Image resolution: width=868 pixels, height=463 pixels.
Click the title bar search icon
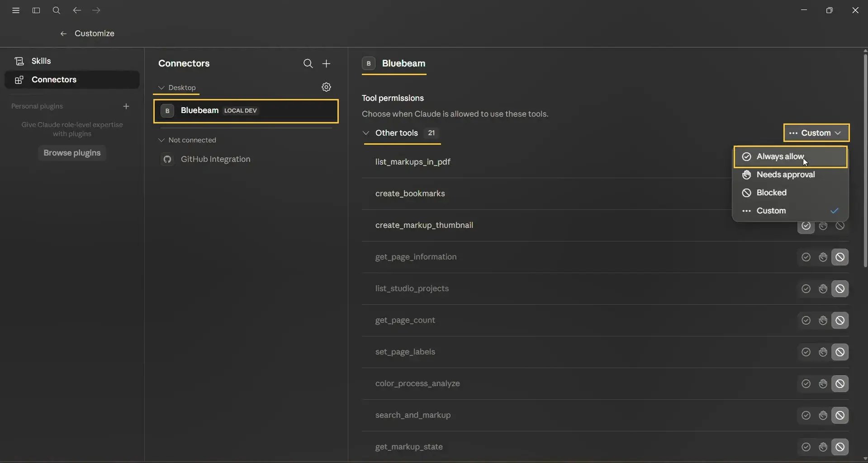click(57, 10)
